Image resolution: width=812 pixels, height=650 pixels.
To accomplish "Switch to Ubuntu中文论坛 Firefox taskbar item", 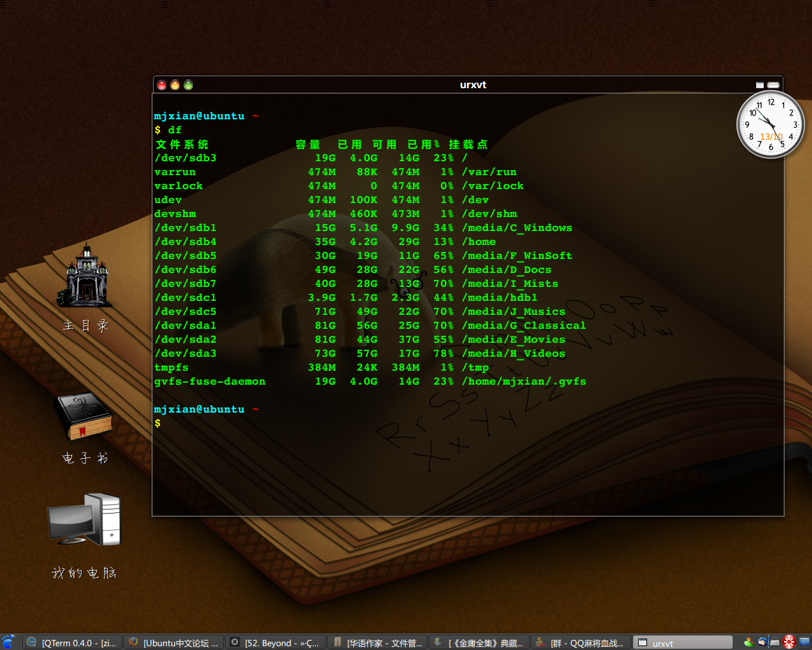I will 174,642.
